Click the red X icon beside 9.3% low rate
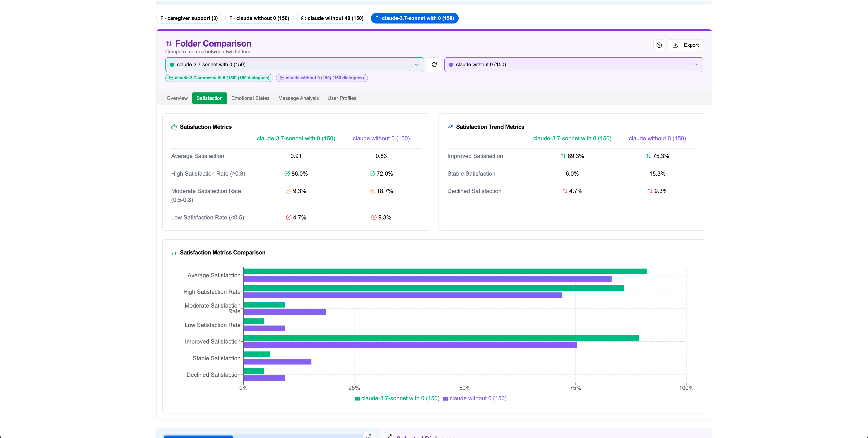The width and height of the screenshot is (868, 438). (374, 217)
